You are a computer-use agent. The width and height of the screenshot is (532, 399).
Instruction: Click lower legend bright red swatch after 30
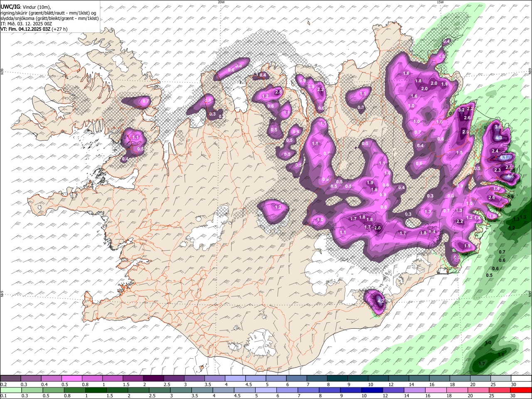point(520,390)
